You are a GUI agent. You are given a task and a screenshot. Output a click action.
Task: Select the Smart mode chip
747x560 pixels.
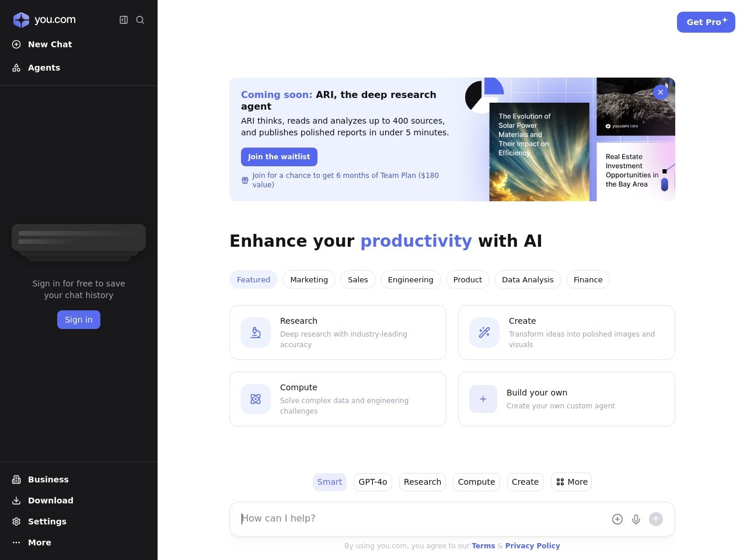pos(329,482)
